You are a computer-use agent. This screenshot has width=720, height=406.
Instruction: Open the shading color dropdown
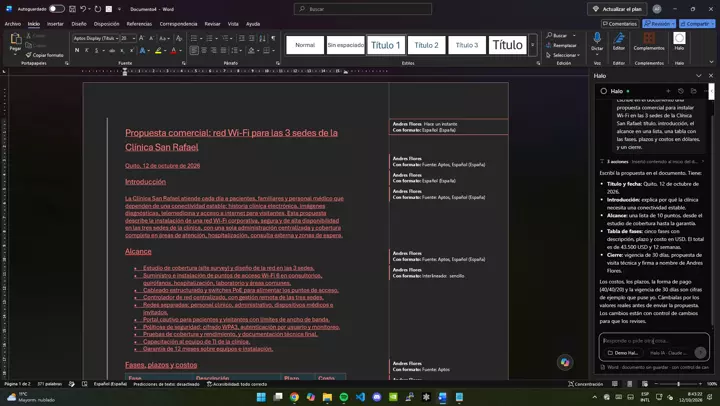tap(258, 51)
